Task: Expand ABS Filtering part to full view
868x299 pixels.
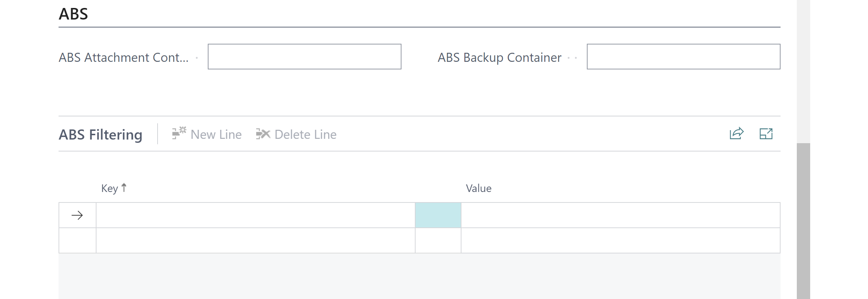Action: click(766, 134)
